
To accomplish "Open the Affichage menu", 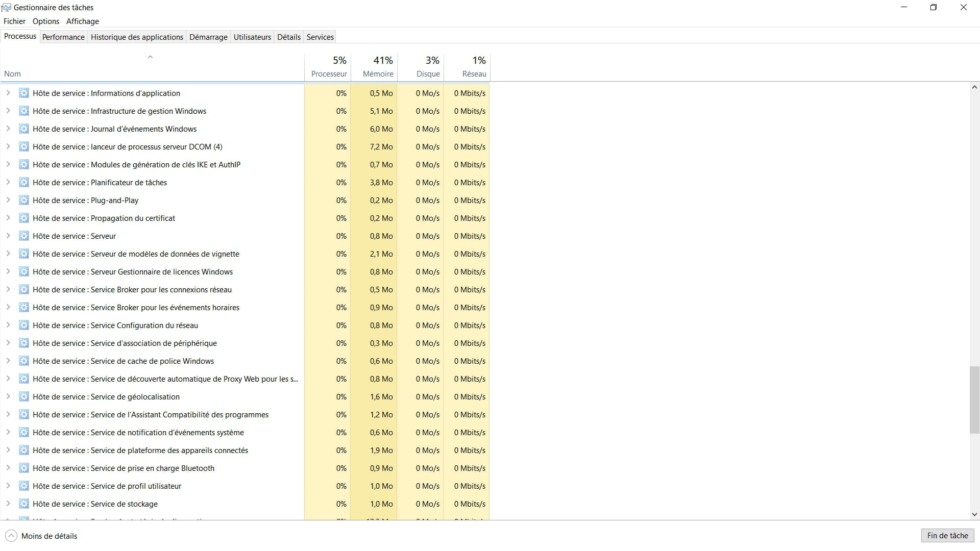I will point(83,21).
